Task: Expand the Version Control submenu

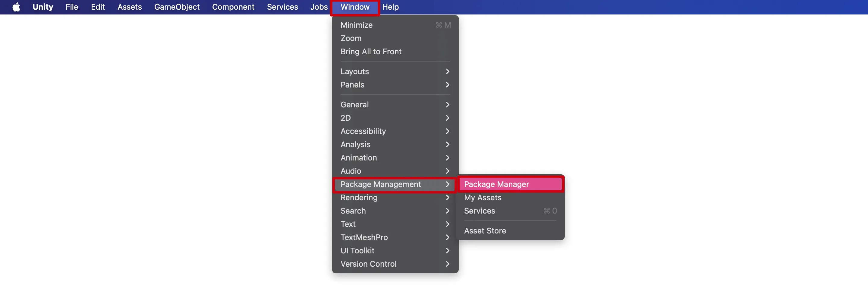Action: coord(395,264)
